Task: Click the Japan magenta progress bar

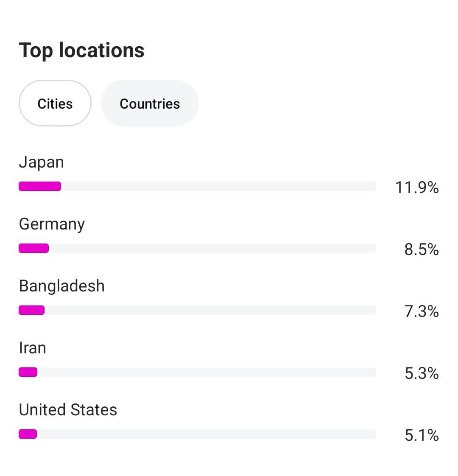Action: pyautogui.click(x=40, y=186)
